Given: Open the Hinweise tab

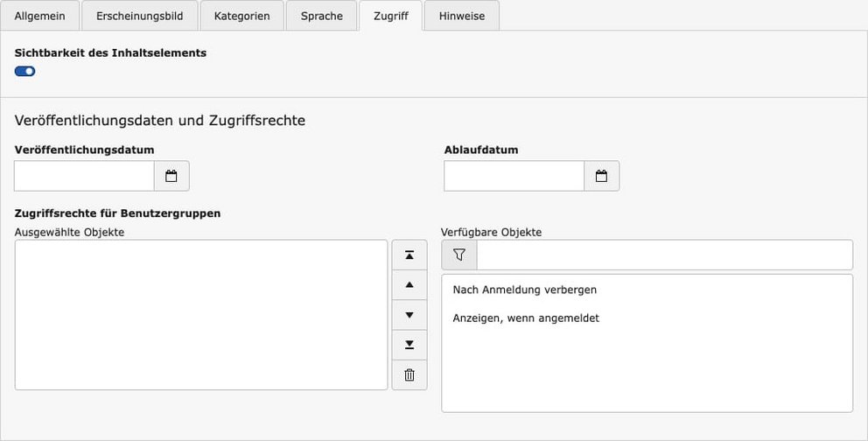Looking at the screenshot, I should pyautogui.click(x=462, y=16).
